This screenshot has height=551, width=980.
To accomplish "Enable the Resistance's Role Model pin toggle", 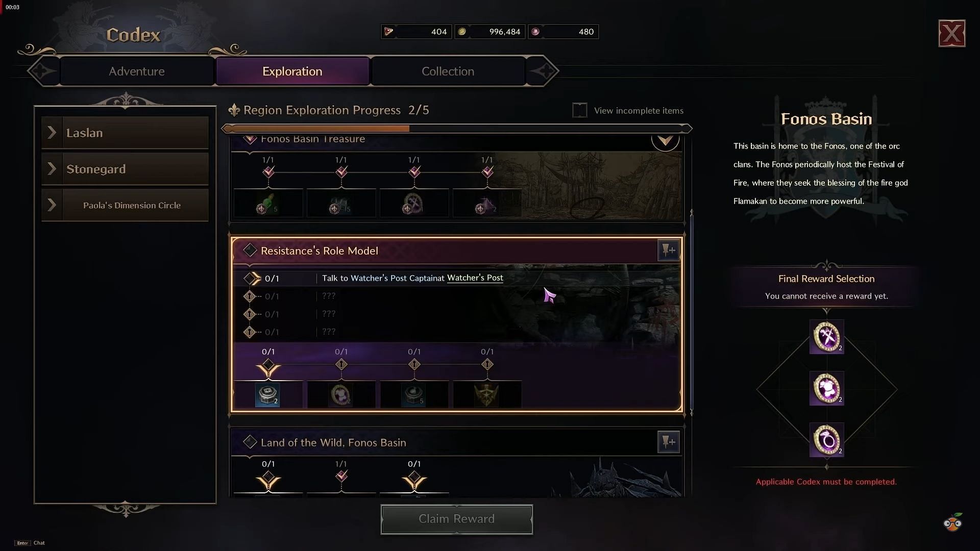I will 668,249.
